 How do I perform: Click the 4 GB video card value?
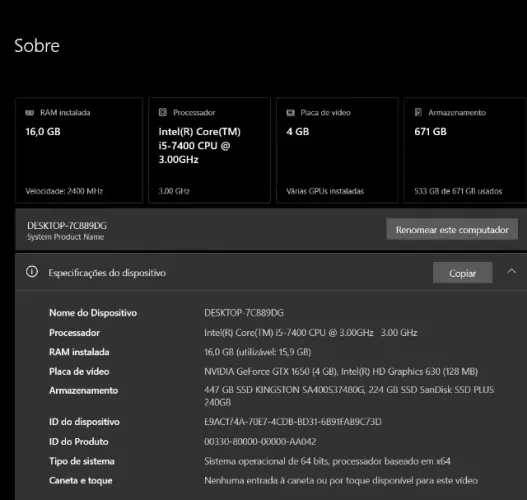pyautogui.click(x=297, y=131)
